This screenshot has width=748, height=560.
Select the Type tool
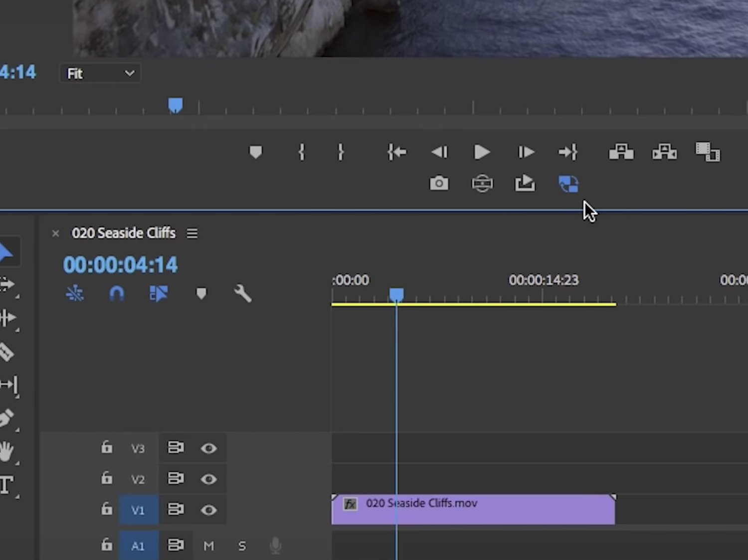click(x=6, y=485)
